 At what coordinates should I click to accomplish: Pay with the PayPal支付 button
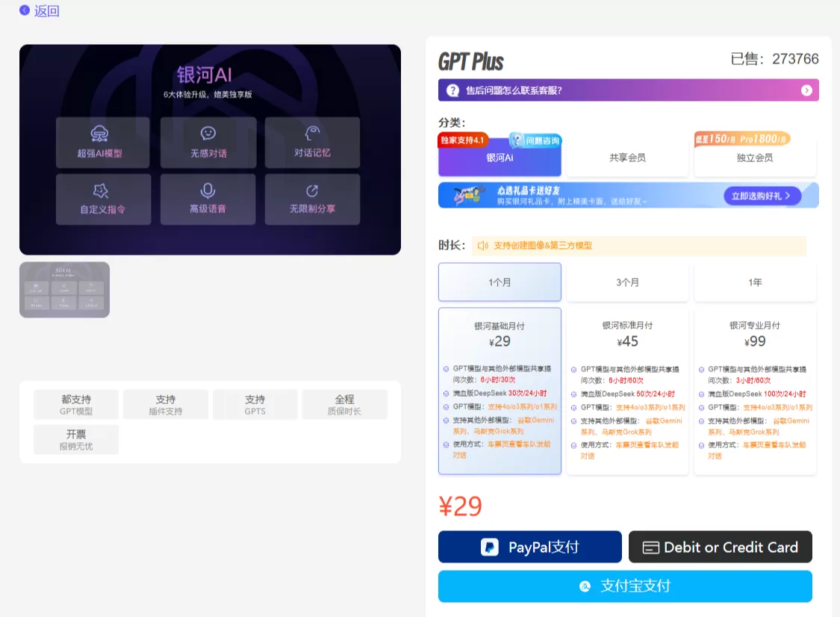(530, 547)
